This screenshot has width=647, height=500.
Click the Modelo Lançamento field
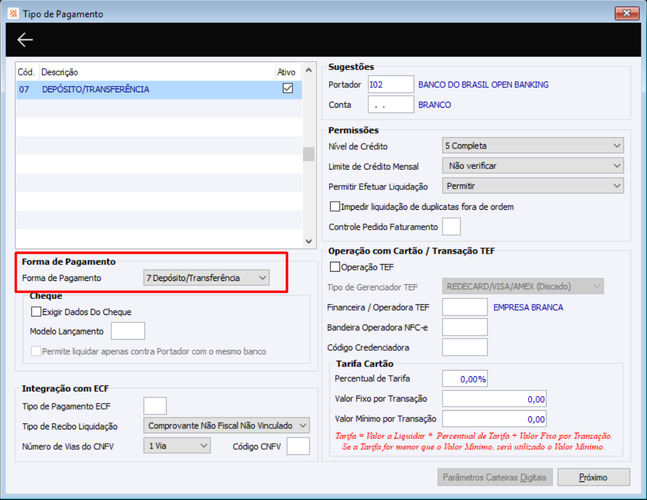[x=128, y=331]
